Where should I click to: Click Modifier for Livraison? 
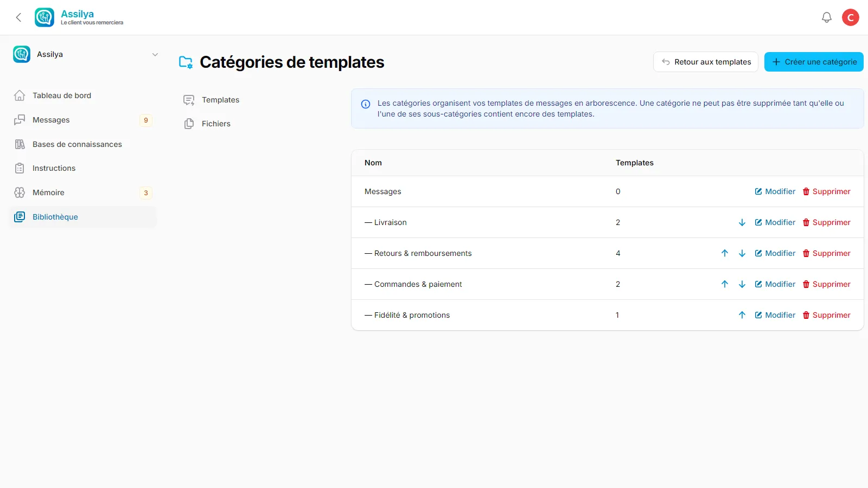tap(775, 222)
